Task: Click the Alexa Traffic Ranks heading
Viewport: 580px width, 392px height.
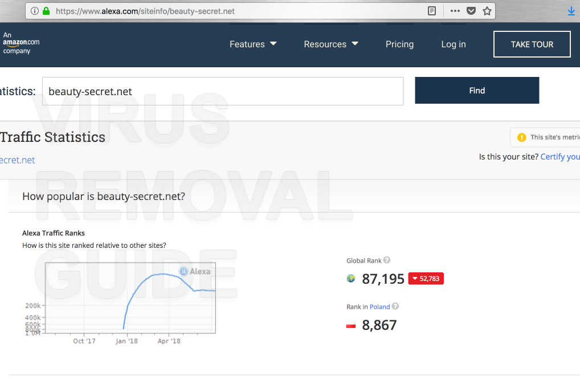Action: 53,233
